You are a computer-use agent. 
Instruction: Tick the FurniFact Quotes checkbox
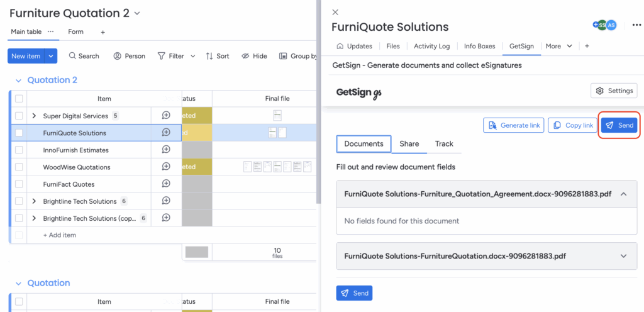tap(19, 184)
